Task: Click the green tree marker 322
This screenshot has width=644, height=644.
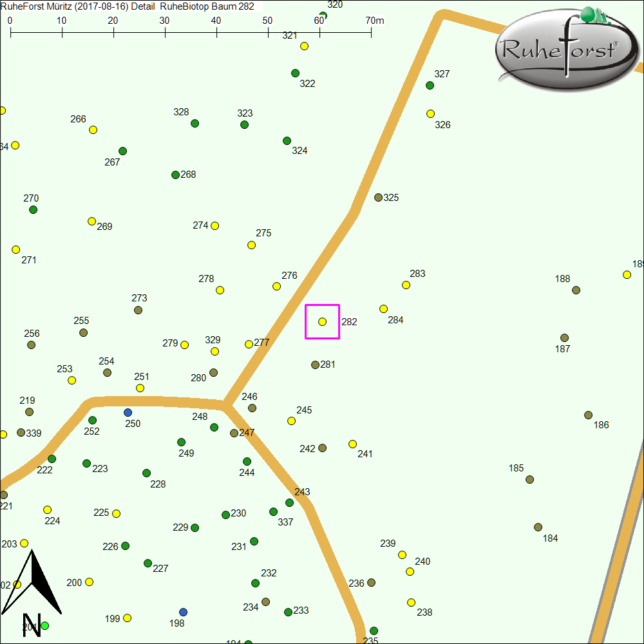Action: pos(295,73)
